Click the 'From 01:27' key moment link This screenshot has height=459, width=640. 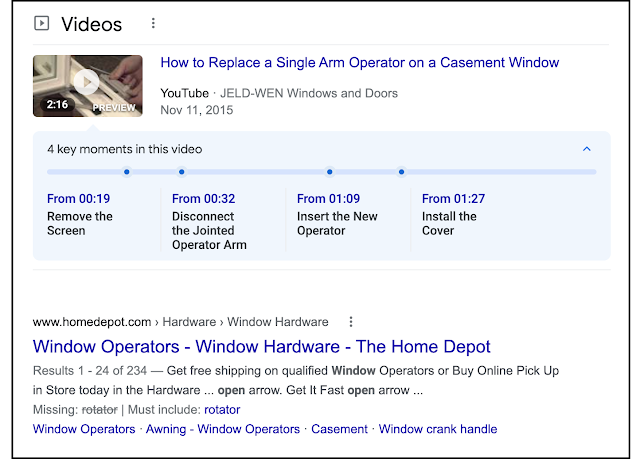453,199
